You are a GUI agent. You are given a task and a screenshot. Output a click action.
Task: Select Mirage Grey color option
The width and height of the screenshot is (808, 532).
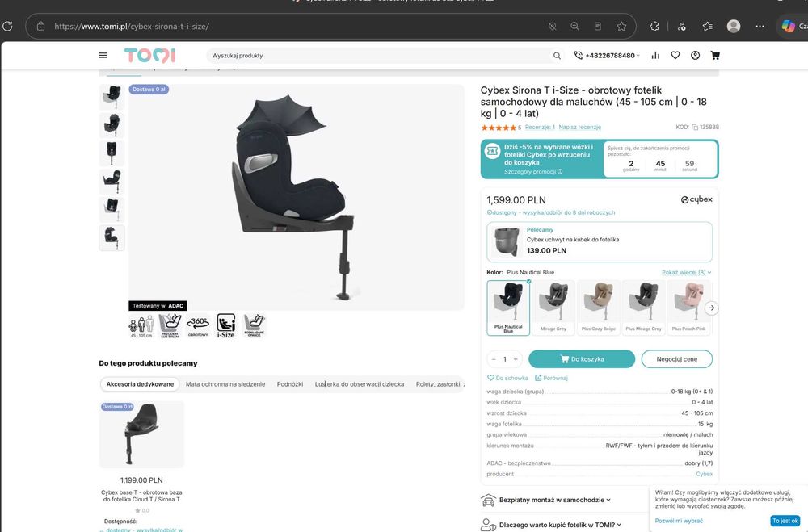553,308
